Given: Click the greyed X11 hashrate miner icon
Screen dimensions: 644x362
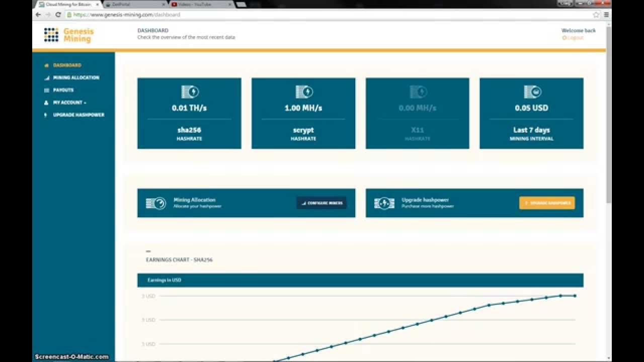Looking at the screenshot, I should (x=418, y=92).
